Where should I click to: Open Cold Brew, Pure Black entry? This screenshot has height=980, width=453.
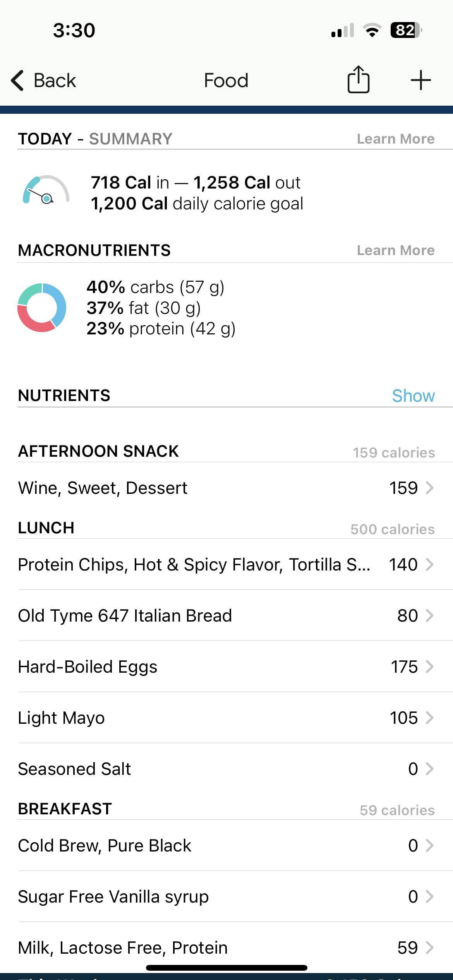[x=226, y=845]
